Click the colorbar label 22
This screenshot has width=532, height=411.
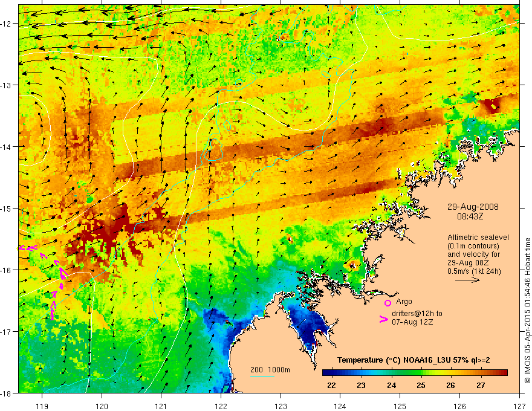pos(331,385)
